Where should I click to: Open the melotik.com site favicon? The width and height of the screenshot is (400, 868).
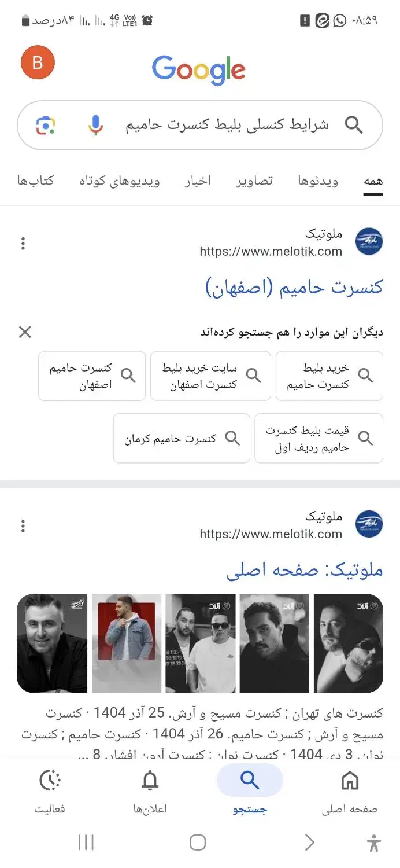(x=369, y=242)
